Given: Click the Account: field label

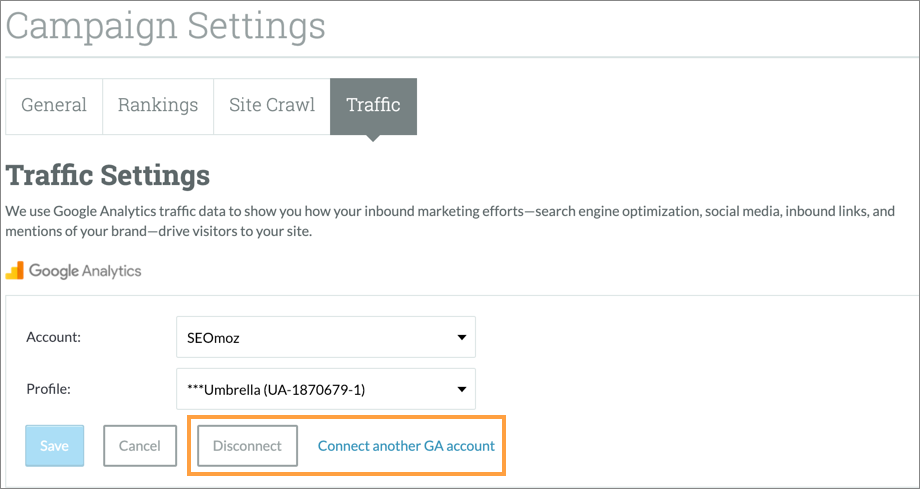Looking at the screenshot, I should [x=53, y=338].
